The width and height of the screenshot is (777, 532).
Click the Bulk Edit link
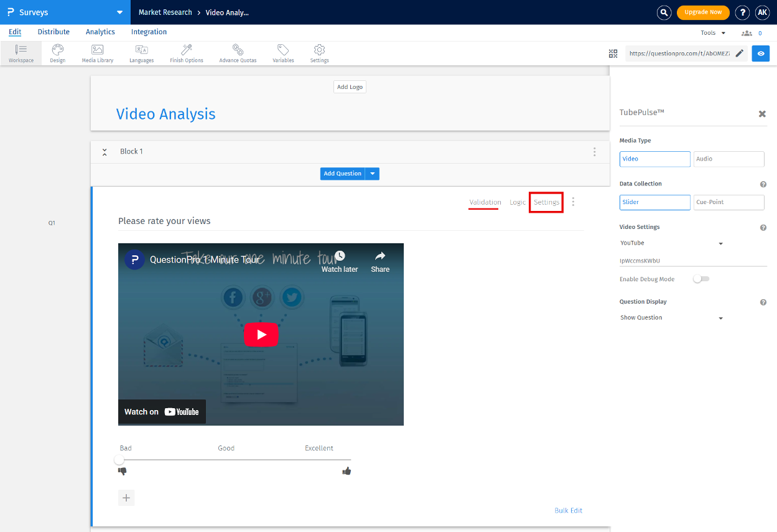568,510
